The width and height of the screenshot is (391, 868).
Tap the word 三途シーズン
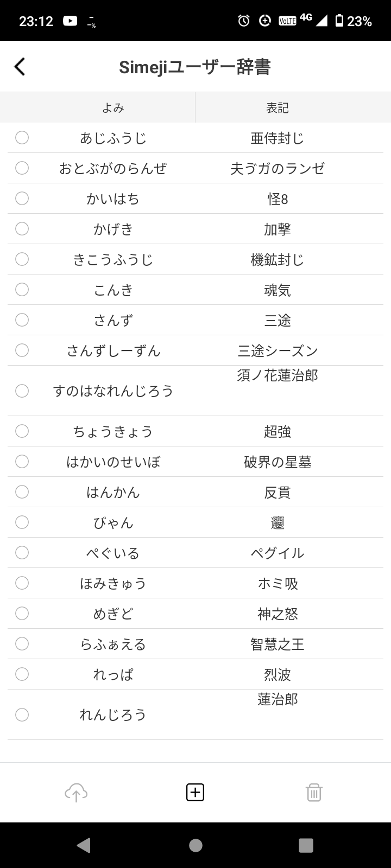(277, 350)
